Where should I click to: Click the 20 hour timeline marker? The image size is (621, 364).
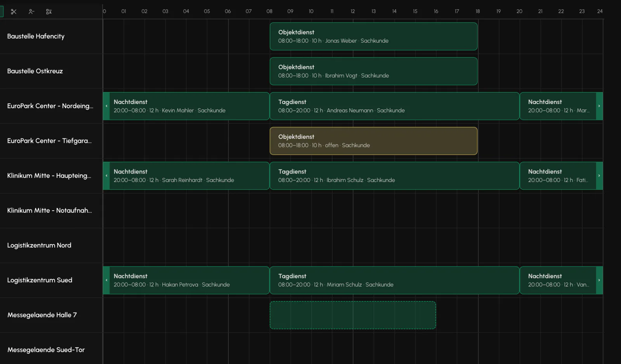coord(519,11)
